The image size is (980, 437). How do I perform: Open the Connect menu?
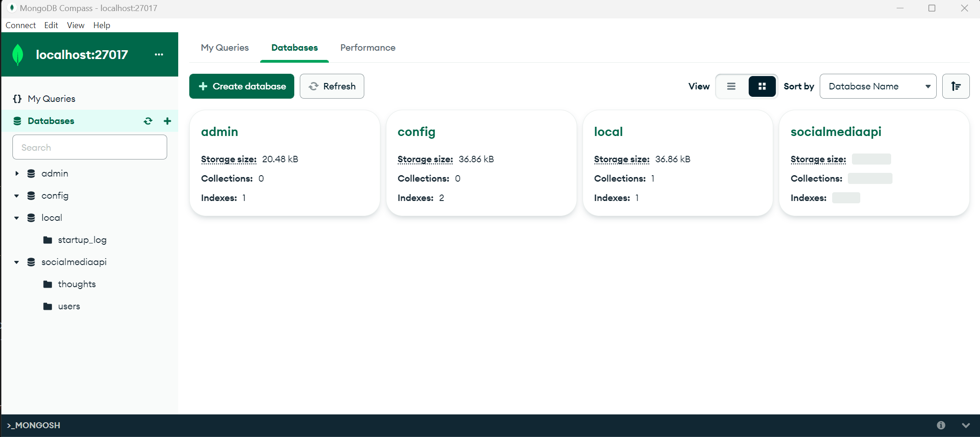pos(21,25)
